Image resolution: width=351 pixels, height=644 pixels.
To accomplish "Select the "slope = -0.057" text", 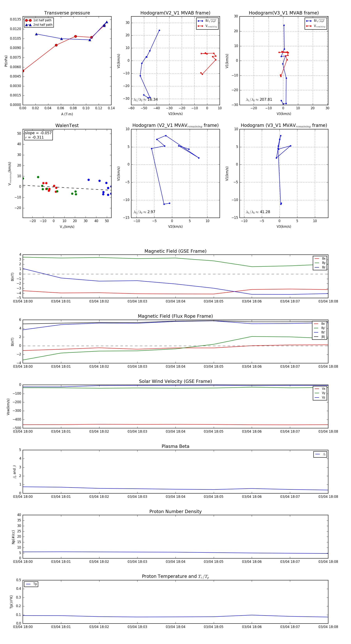I will point(38,133).
